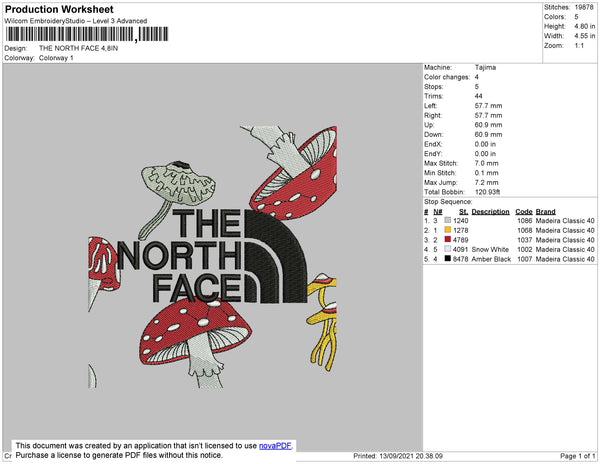The image size is (600, 464).
Task: Click the Min Stitch value 0.1 mm
Action: pos(486,173)
